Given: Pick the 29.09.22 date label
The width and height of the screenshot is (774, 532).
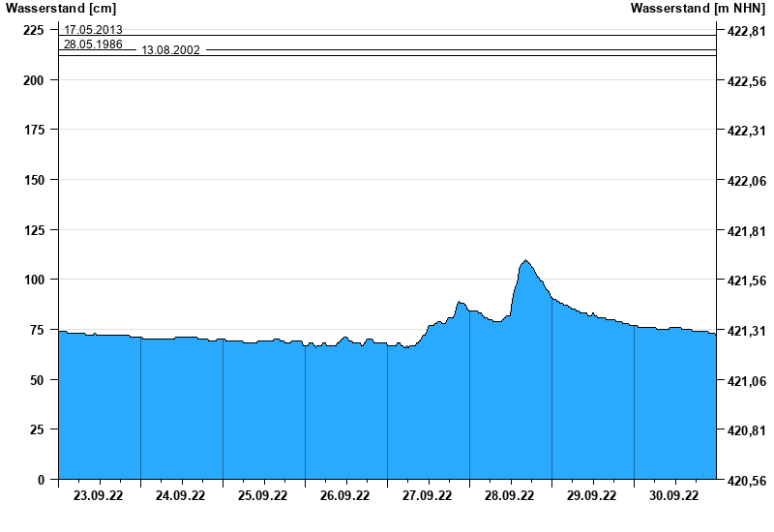Looking at the screenshot, I should [x=593, y=496].
